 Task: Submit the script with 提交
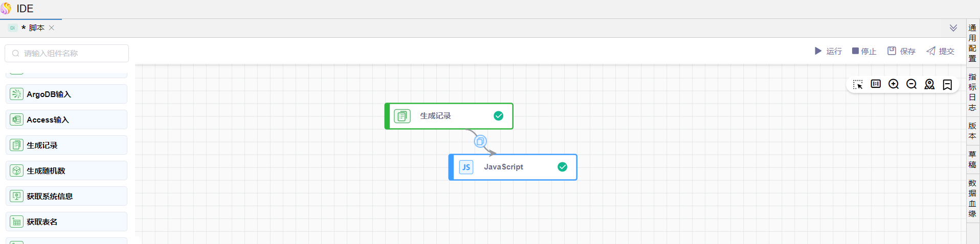tap(941, 51)
